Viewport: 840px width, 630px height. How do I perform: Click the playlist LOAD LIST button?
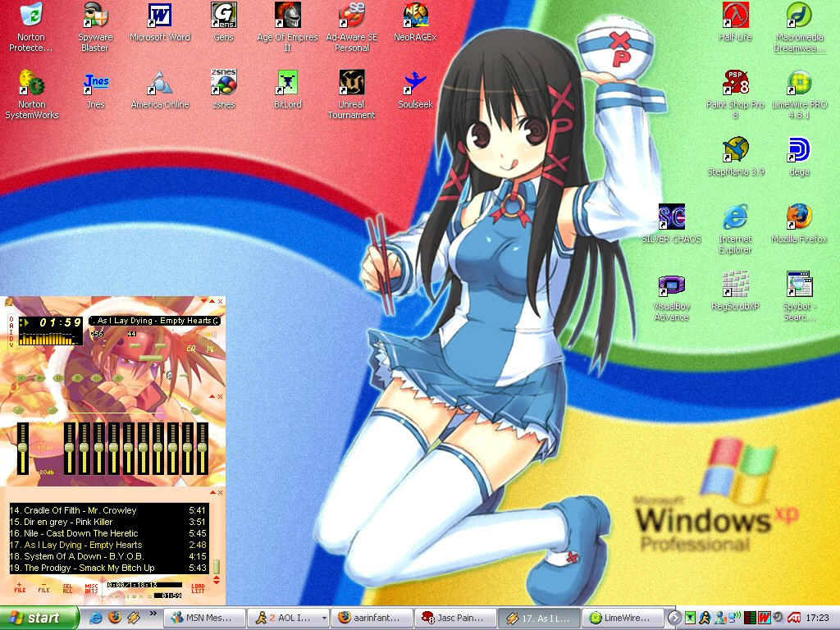click(x=199, y=587)
